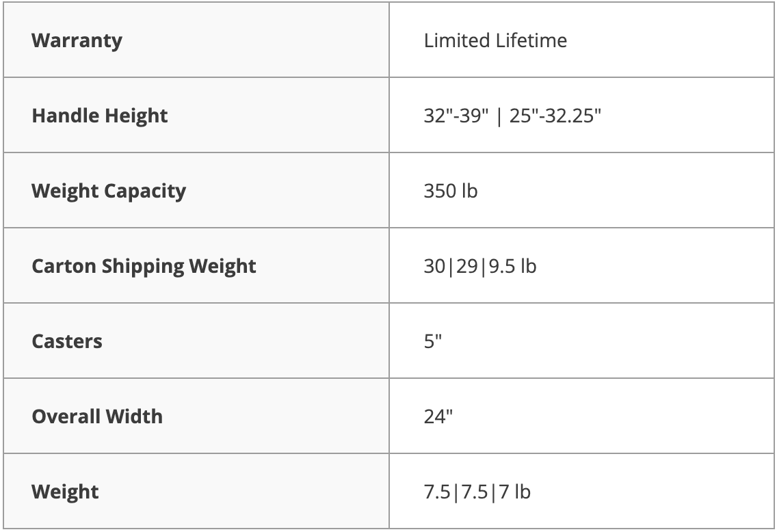
Task: Click the word Height in Handle Height
Action: (x=136, y=116)
